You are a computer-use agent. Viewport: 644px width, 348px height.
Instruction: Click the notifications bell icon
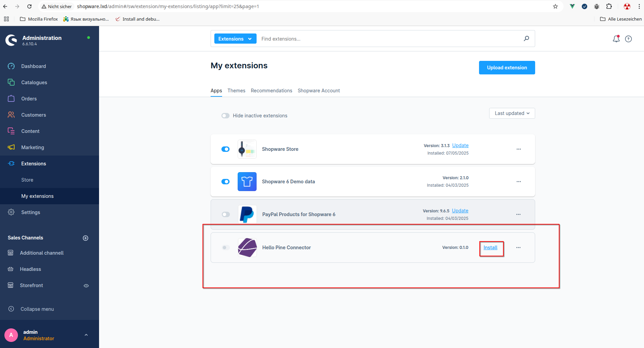click(x=616, y=39)
